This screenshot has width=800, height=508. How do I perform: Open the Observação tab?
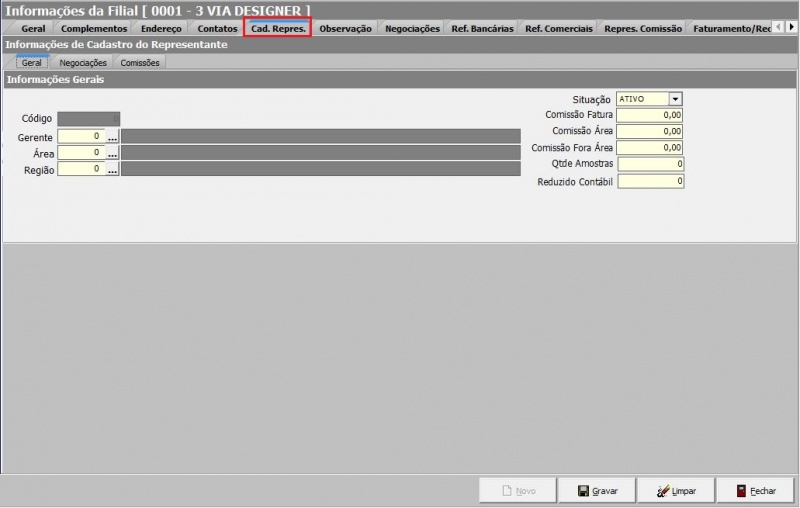tap(345, 29)
